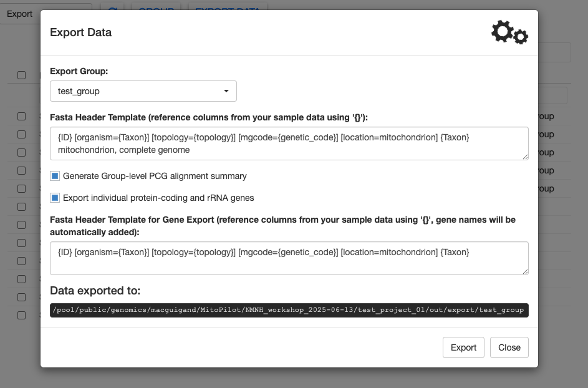
Task: Grab the resize handle of the Fasta Header Template box
Action: click(x=526, y=157)
